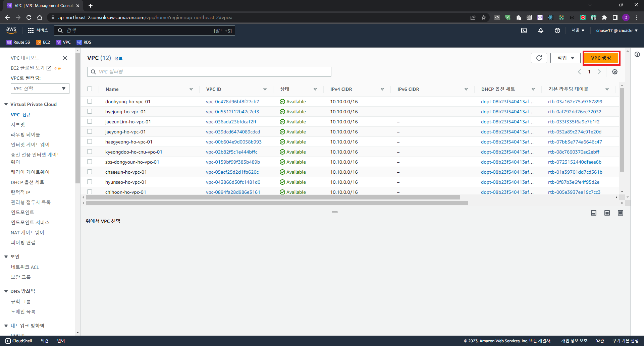
Task: Grab the split panel resize handle
Action: pos(335,212)
